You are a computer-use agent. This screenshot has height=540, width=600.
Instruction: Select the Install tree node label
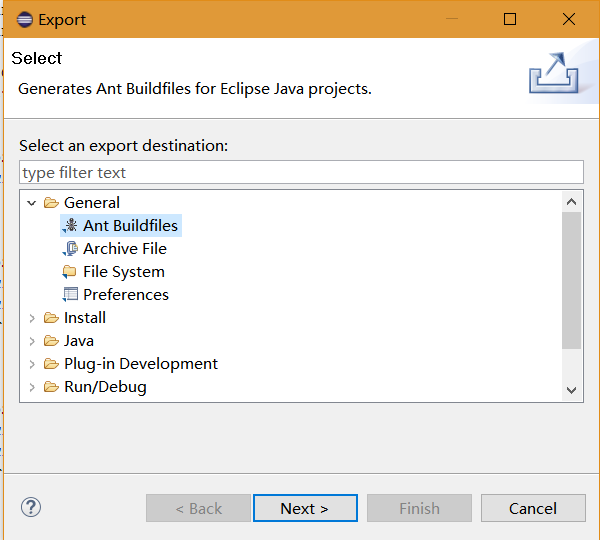pyautogui.click(x=85, y=318)
